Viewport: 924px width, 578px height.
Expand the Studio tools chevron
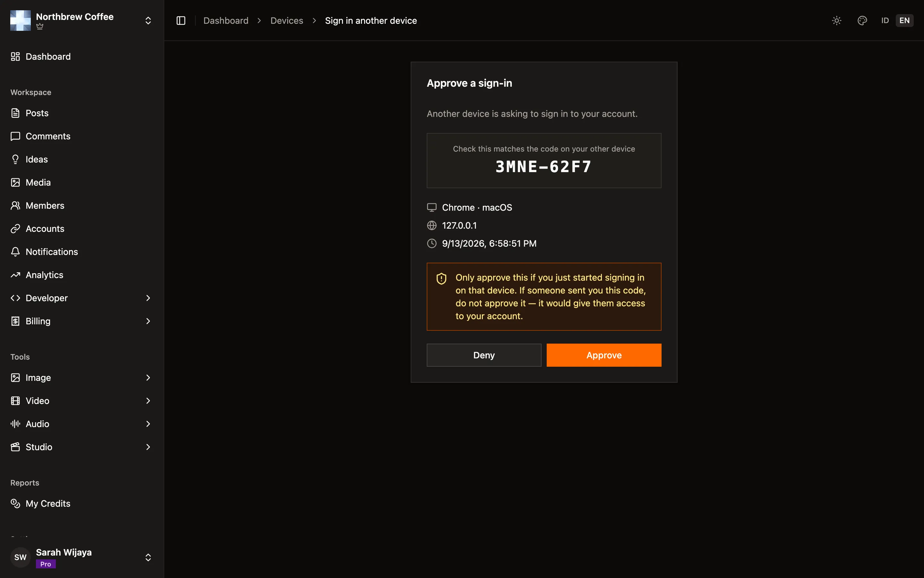click(148, 447)
